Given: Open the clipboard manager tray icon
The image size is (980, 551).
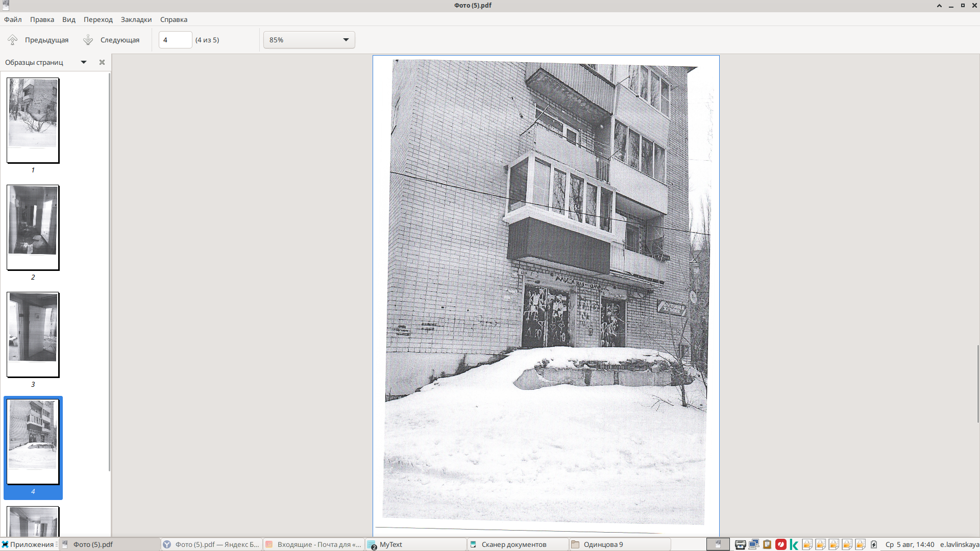Looking at the screenshot, I should coord(767,544).
